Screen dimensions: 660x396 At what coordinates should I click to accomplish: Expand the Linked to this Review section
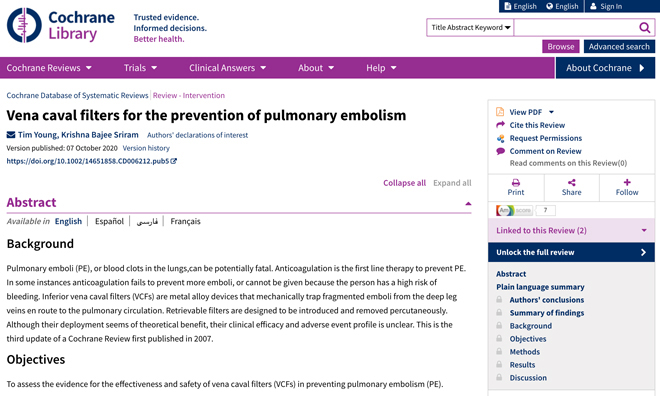571,231
